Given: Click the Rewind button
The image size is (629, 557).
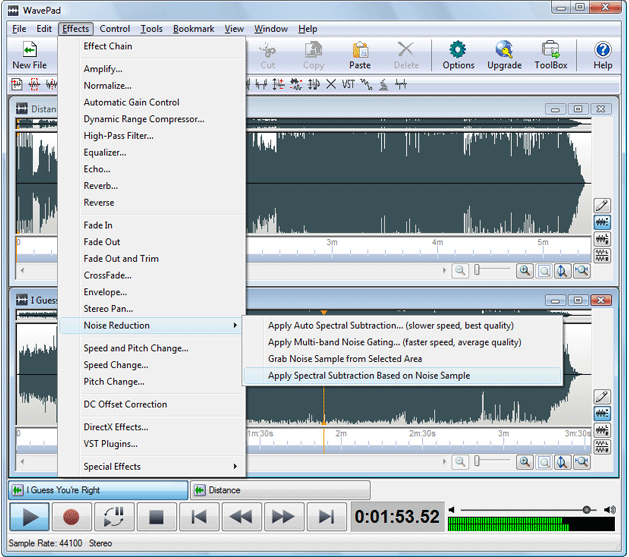Looking at the screenshot, I should tap(240, 517).
